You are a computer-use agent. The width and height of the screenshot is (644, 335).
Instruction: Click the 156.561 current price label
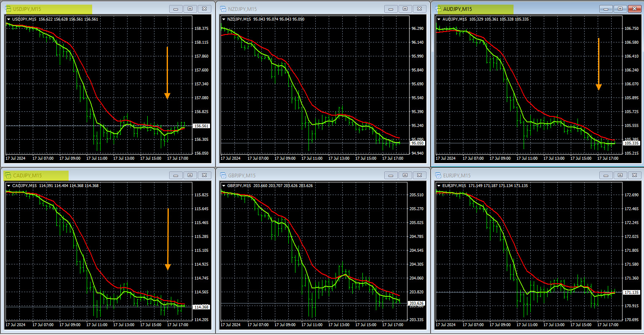[201, 126]
